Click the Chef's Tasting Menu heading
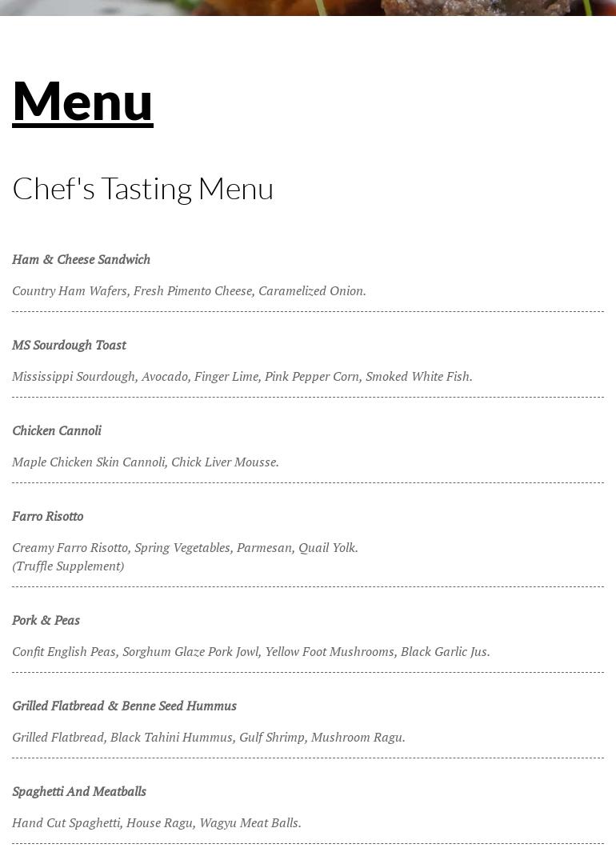Viewport: 616px width, 856px height. pyautogui.click(x=142, y=189)
